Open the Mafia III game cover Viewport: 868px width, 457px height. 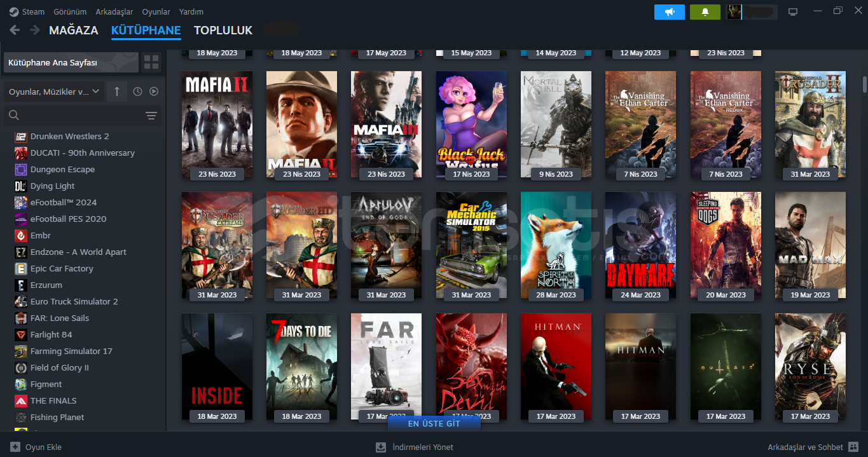[386, 124]
